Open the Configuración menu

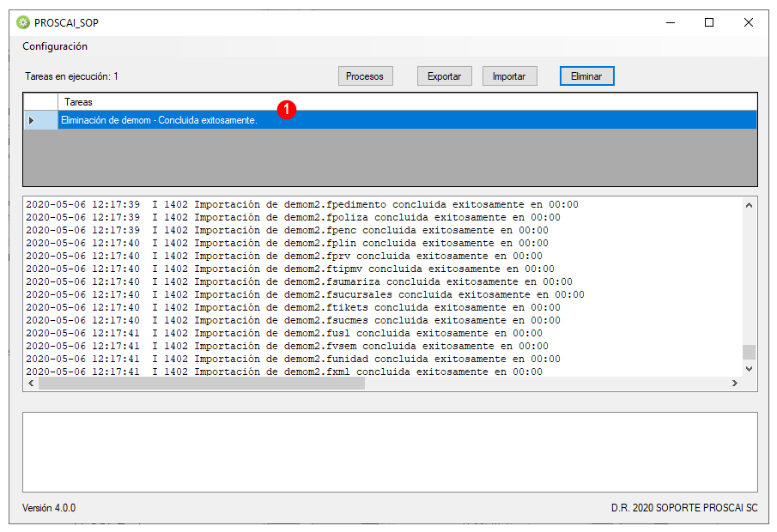[54, 46]
